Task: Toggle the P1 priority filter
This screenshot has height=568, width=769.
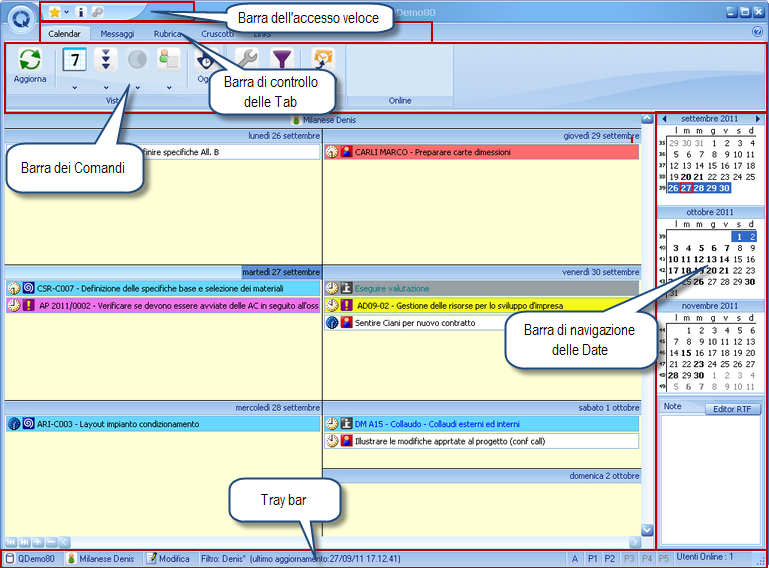Action: tap(592, 559)
